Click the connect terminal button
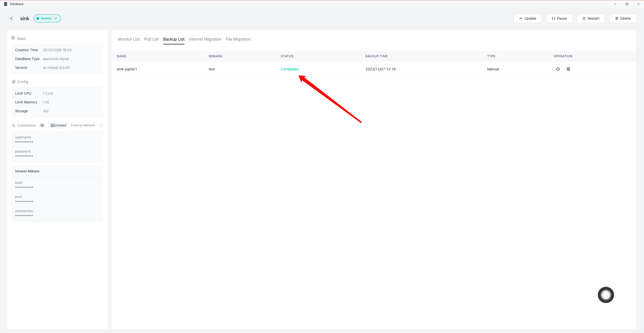Screen dimensions: 644x333 (x=58, y=125)
